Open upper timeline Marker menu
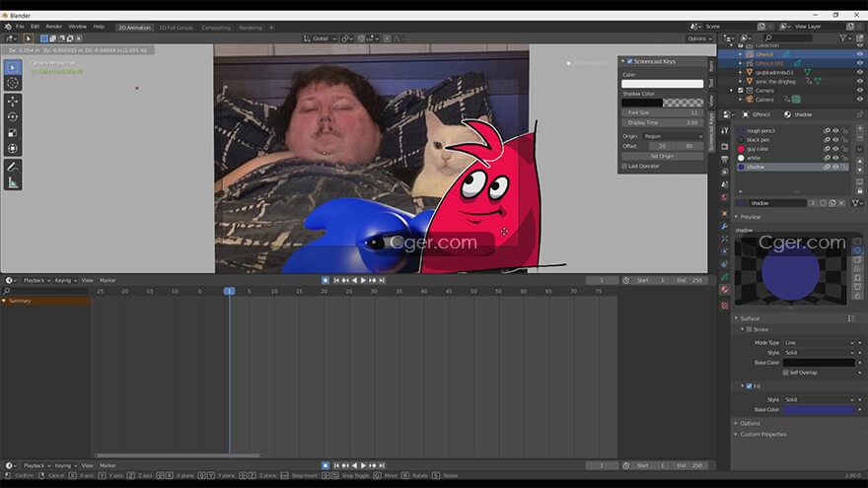This screenshot has height=488, width=868. [x=108, y=281]
